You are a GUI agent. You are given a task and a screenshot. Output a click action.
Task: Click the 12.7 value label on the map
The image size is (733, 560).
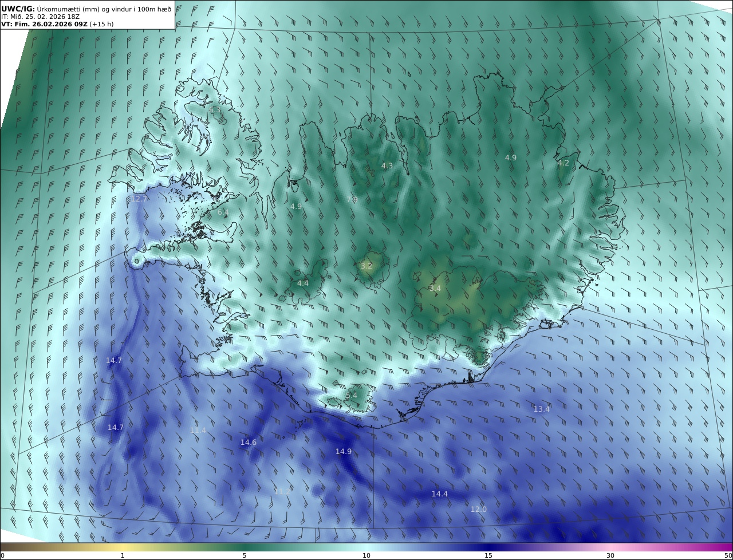139,199
